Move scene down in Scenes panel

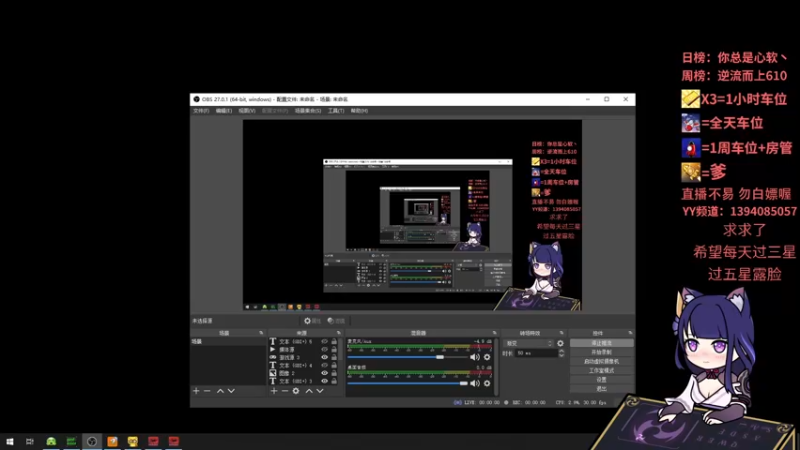pos(231,391)
